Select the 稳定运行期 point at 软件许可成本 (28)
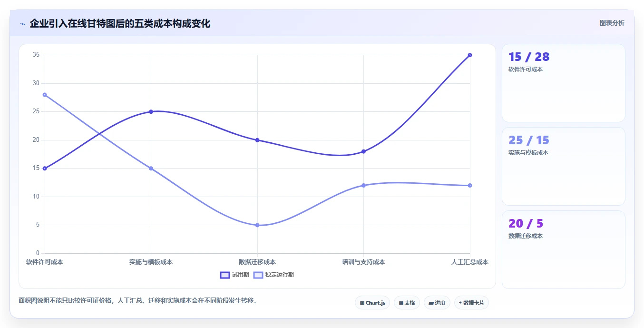 point(45,95)
